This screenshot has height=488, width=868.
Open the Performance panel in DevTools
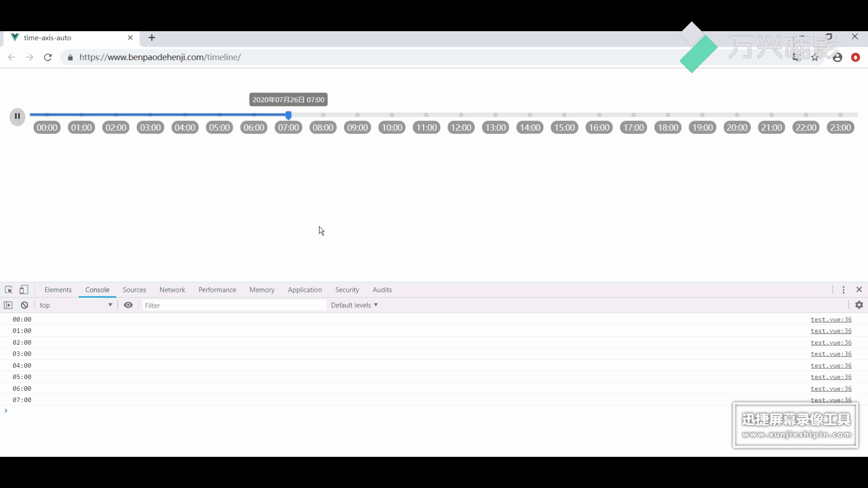coord(217,290)
